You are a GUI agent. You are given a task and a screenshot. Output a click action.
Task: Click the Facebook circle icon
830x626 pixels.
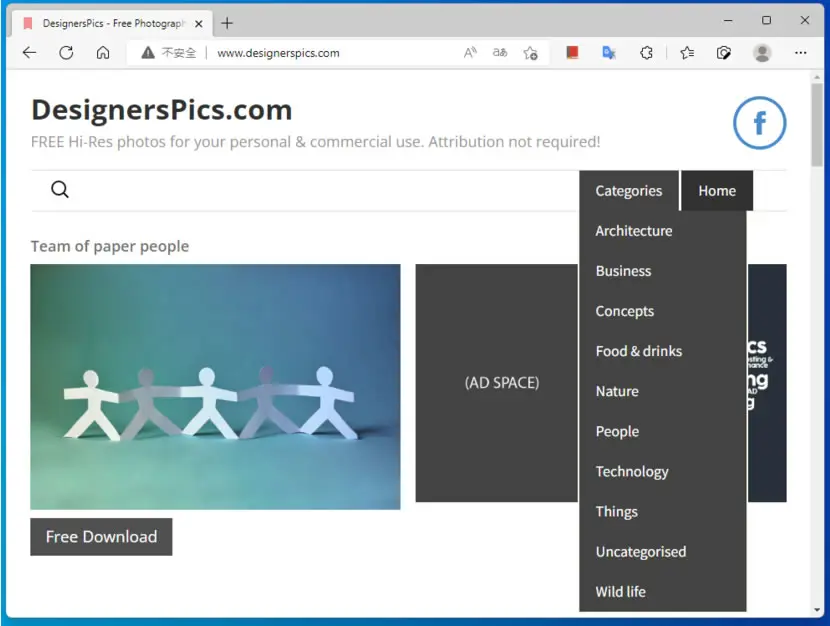tap(759, 123)
